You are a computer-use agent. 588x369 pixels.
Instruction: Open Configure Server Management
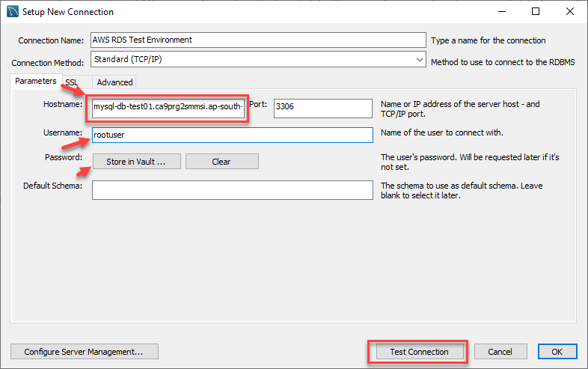(85, 352)
